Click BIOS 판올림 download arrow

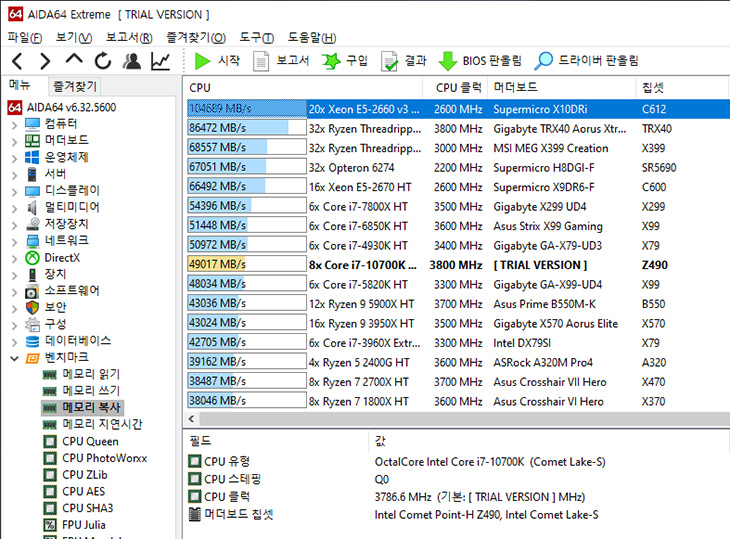tap(480, 61)
